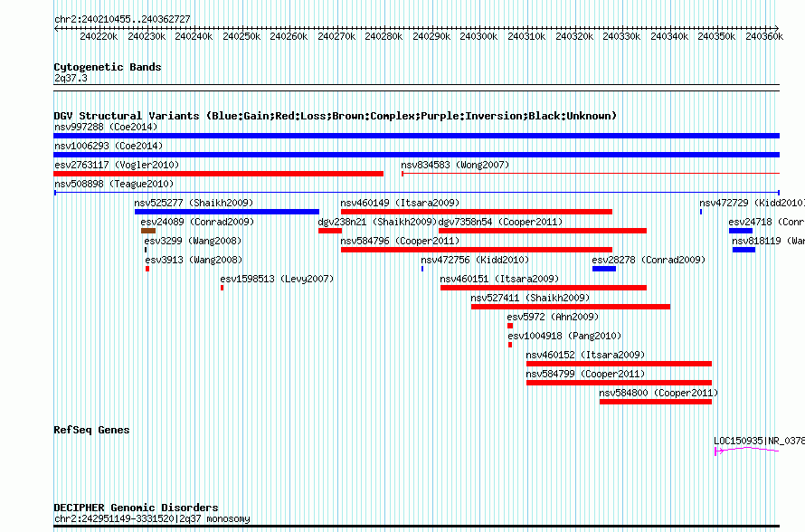Image resolution: width=805 pixels, height=532 pixels.
Task: Click the DGV Structural Variants track title
Action: (x=336, y=116)
